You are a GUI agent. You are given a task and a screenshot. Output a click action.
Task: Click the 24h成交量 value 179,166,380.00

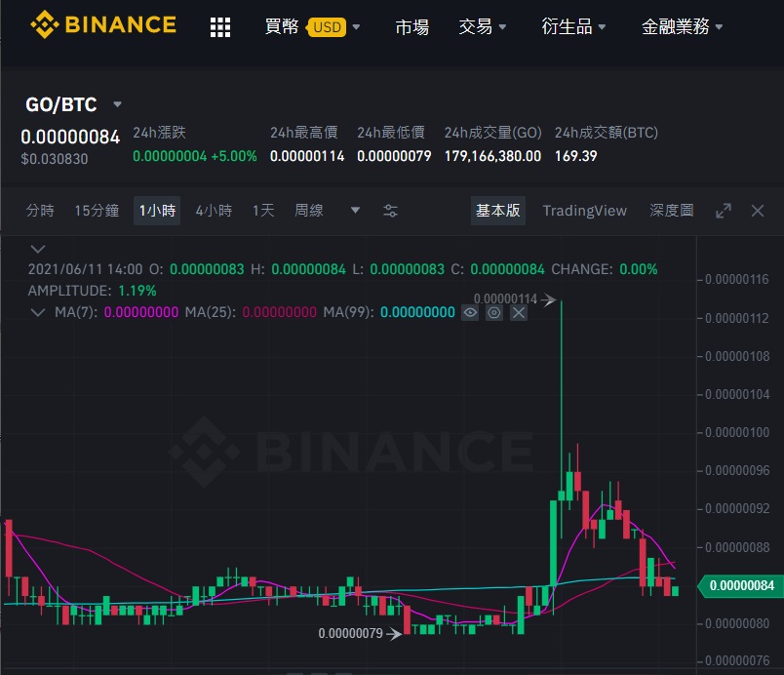[x=493, y=156]
